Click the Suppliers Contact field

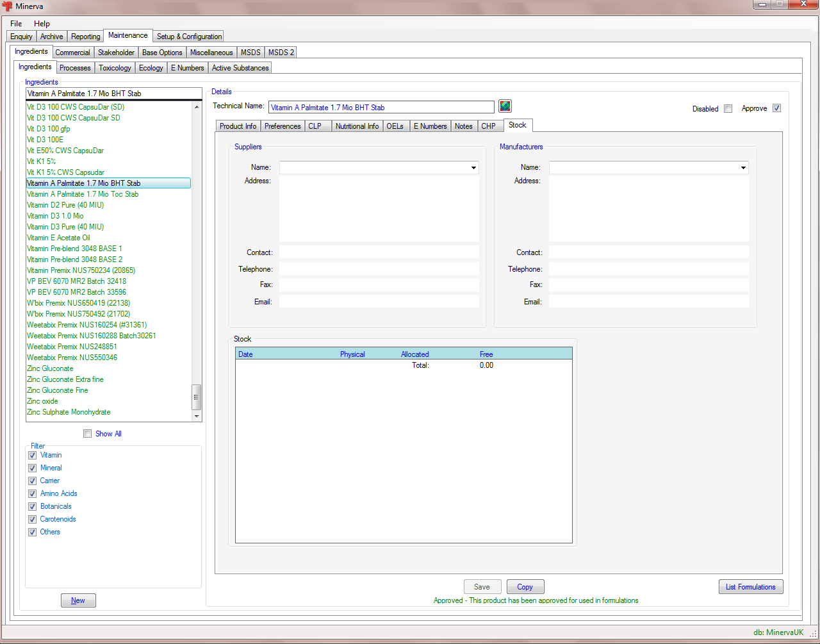point(379,252)
